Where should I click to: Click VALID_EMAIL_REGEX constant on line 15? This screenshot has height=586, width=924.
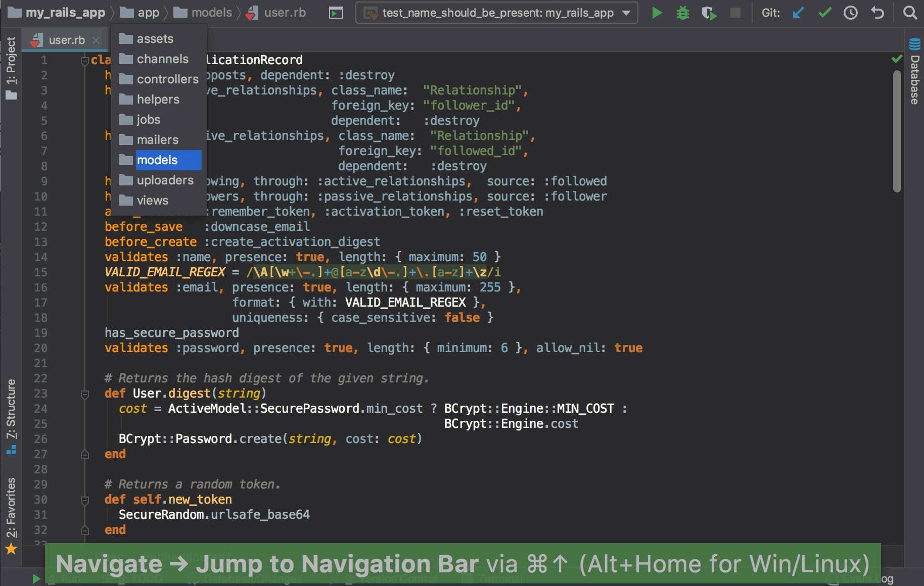165,272
